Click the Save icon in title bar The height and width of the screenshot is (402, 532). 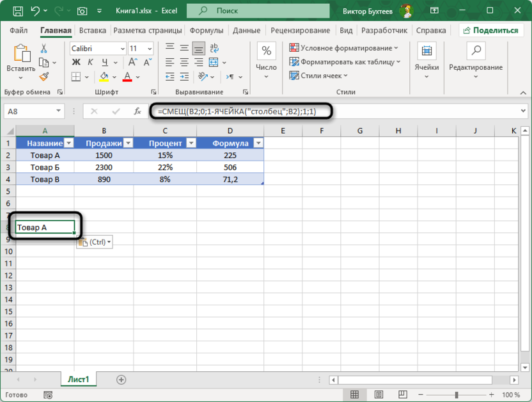[17, 11]
